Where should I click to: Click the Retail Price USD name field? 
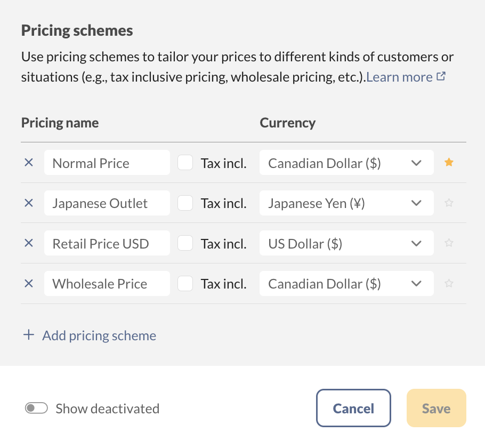(107, 243)
